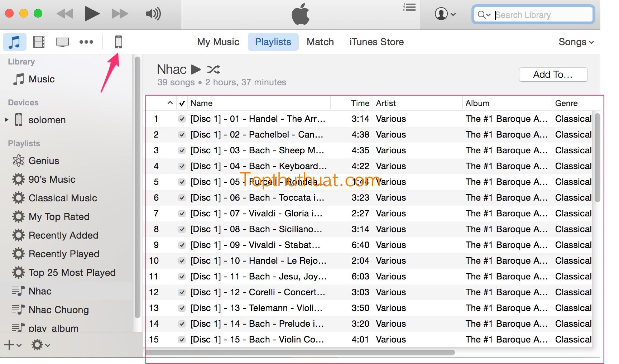Open the Up Next list icon
This screenshot has width=619, height=364.
pyautogui.click(x=409, y=7)
